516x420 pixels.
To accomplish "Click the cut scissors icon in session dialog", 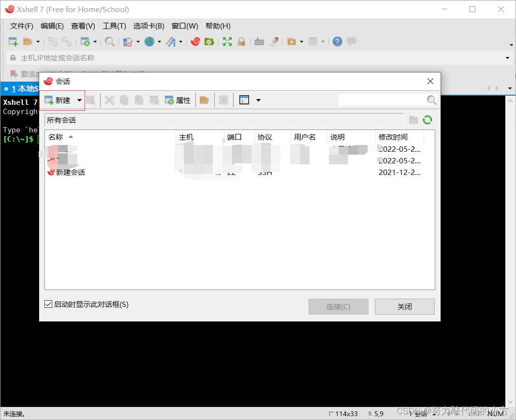I will coord(109,100).
